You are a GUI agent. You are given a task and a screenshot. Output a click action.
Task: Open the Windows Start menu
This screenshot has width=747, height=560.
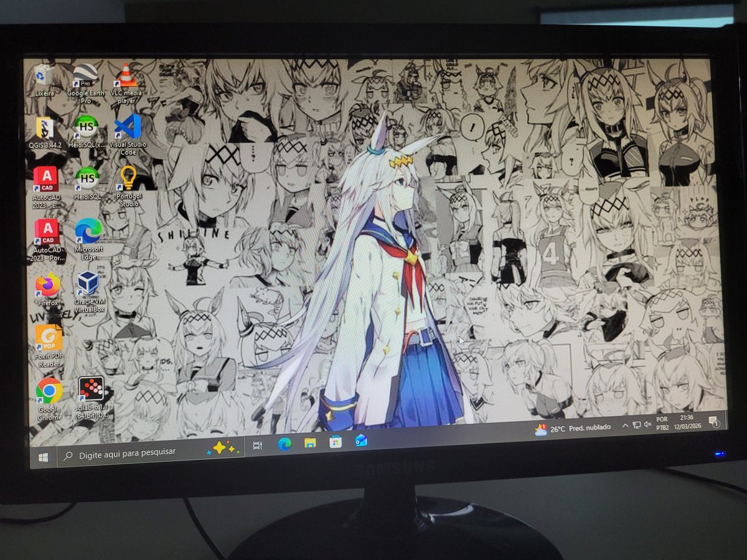point(43,457)
